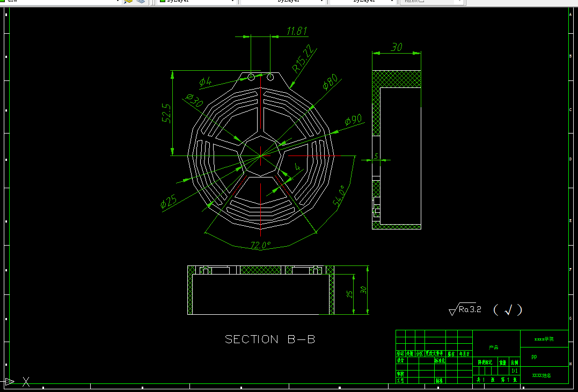Screen dimensions: 578x392
Task: Pick the hatched top of the side view
Action: click(397, 79)
